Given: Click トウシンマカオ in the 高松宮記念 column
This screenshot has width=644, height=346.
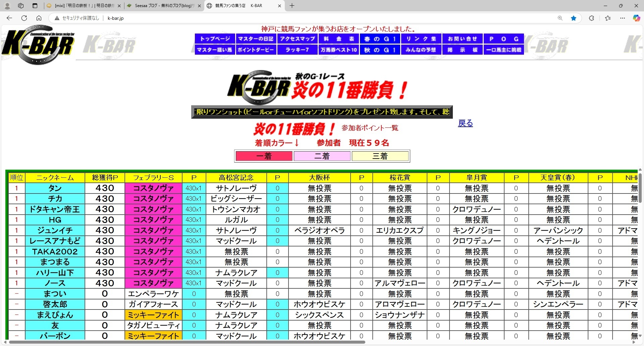Looking at the screenshot, I should pyautogui.click(x=236, y=210).
